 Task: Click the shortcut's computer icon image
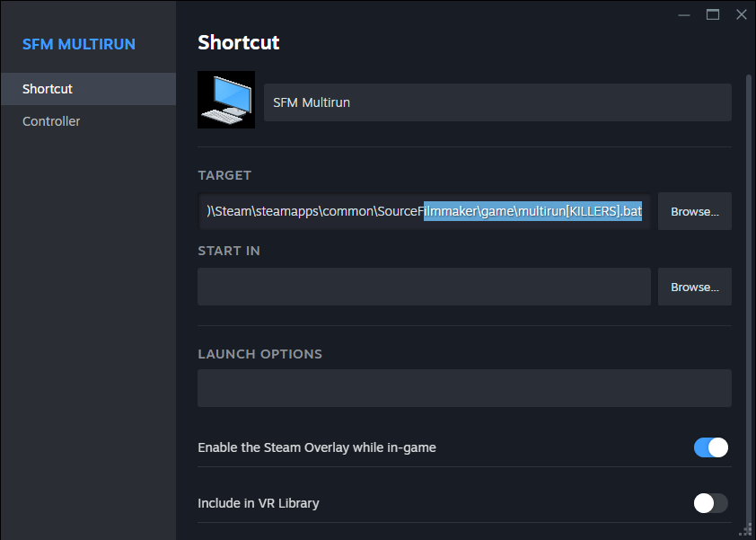click(x=226, y=100)
